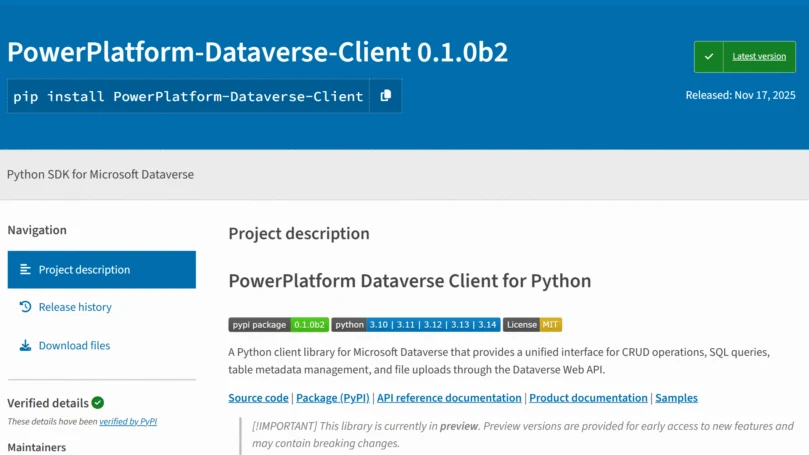The height and width of the screenshot is (455, 809).
Task: Select the pip install PowerPlatform-Dataverse-Client command text
Action: (188, 96)
